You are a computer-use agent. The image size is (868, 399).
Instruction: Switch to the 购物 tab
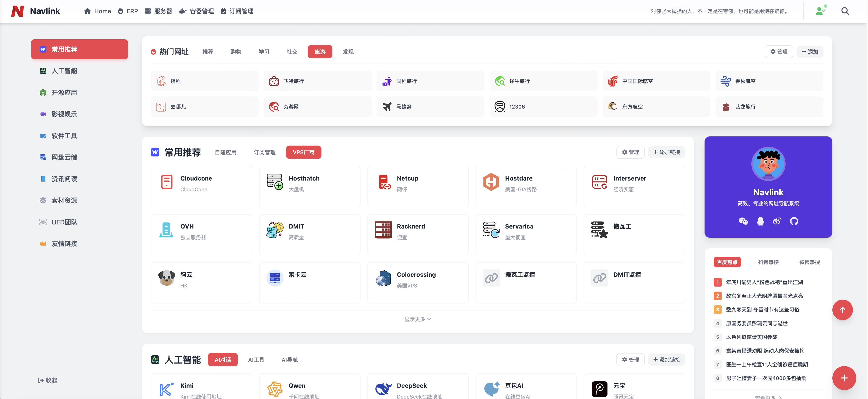click(236, 52)
